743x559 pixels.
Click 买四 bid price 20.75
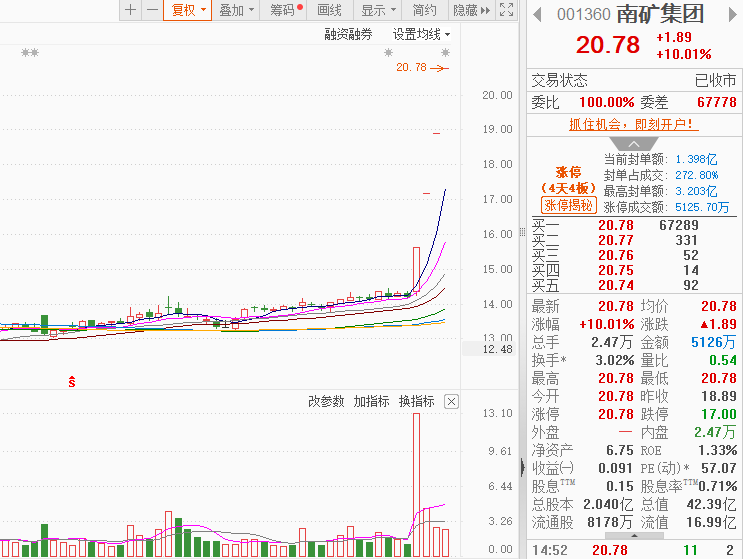pyautogui.click(x=616, y=270)
